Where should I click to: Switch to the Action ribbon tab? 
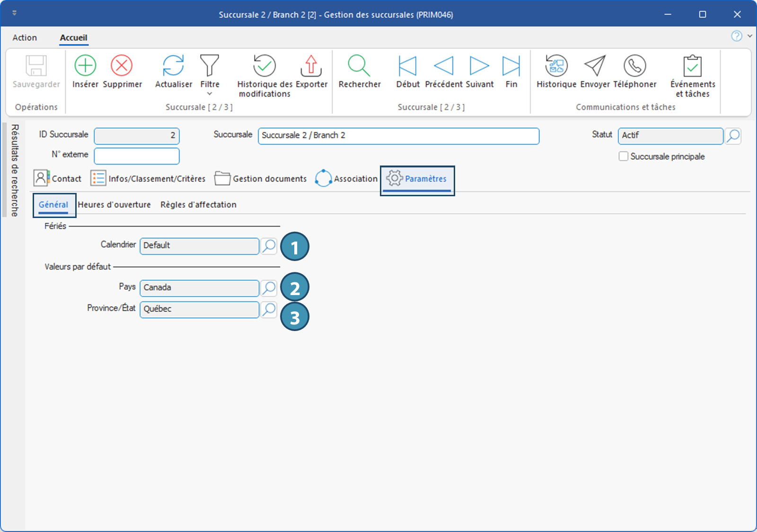(25, 38)
